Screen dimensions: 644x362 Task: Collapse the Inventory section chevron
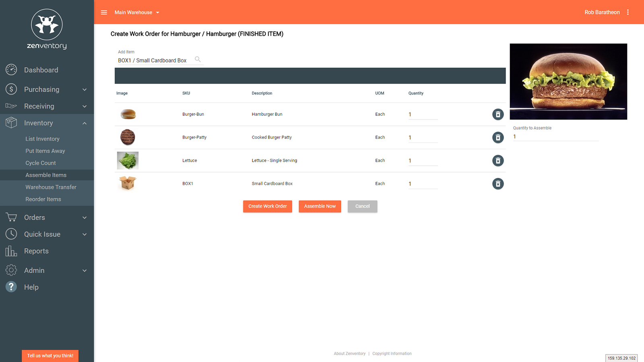pos(85,123)
